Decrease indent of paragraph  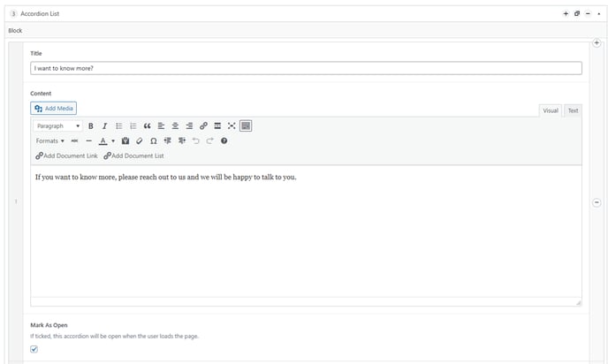click(168, 140)
